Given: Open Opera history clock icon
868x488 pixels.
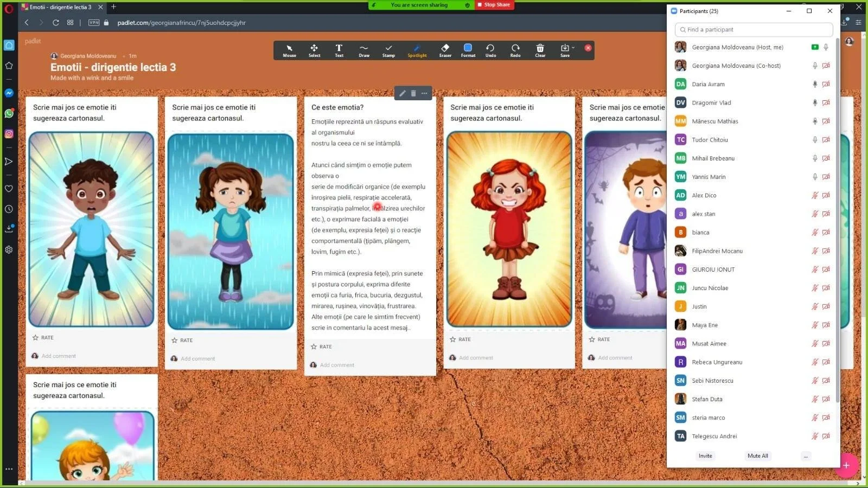Looking at the screenshot, I should click(x=9, y=209).
